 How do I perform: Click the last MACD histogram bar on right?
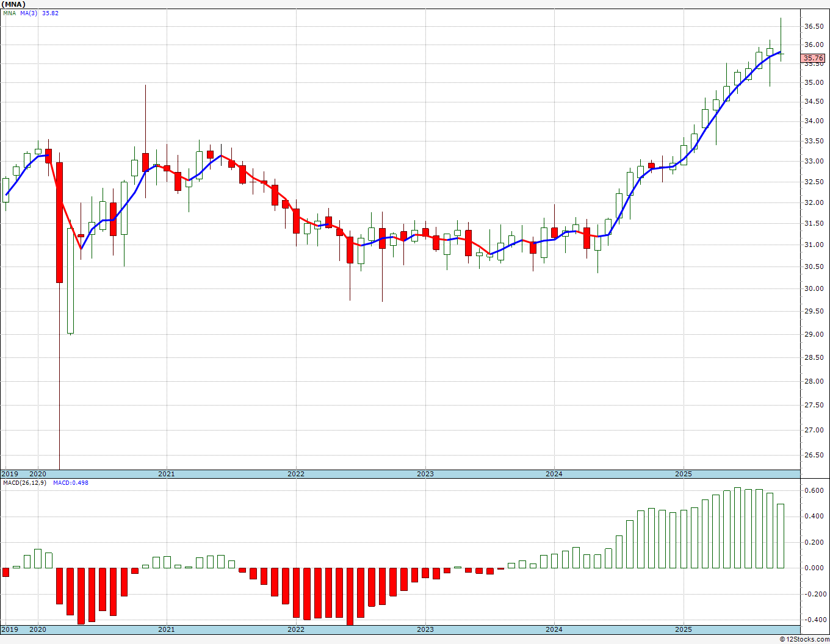[781, 535]
